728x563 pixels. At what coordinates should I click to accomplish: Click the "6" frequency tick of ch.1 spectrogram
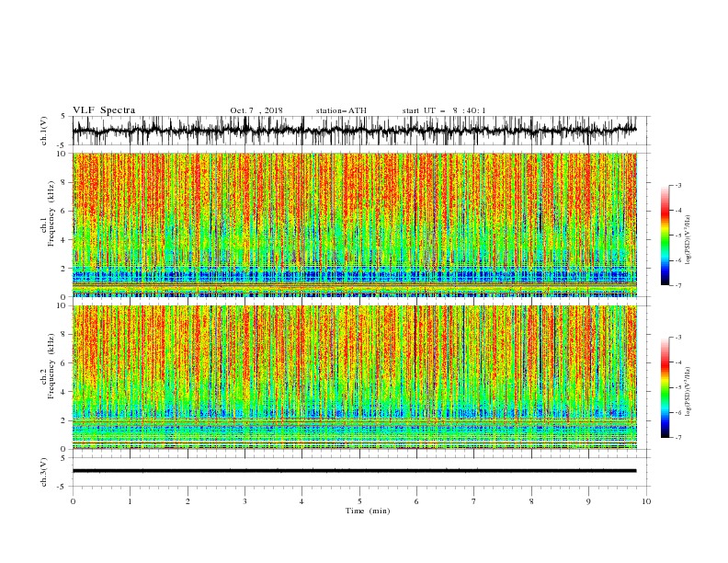coord(64,212)
